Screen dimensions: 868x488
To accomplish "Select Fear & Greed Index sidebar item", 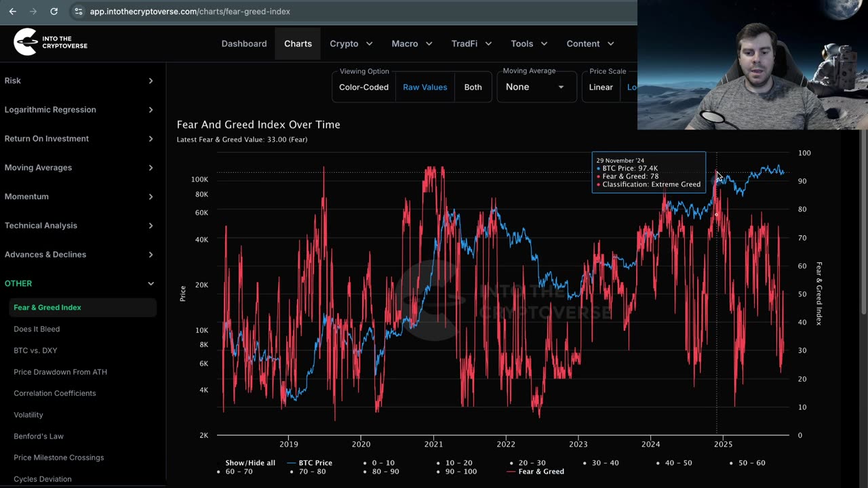I will pyautogui.click(x=83, y=308).
